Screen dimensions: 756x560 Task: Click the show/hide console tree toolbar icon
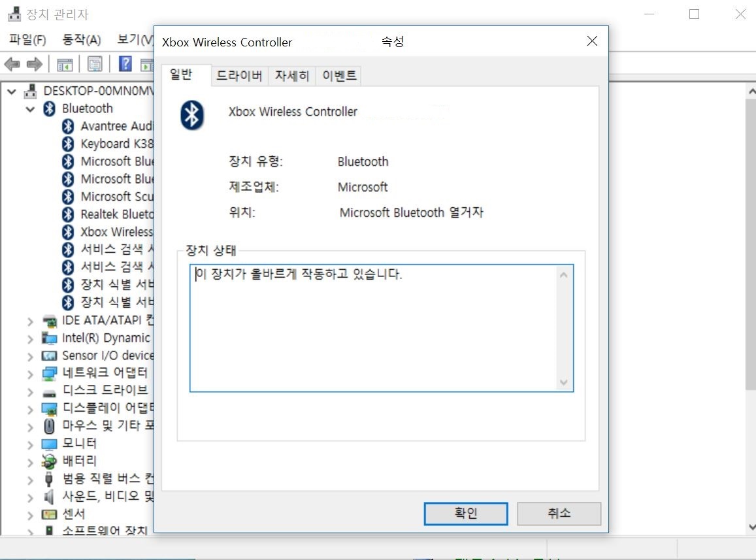point(65,63)
